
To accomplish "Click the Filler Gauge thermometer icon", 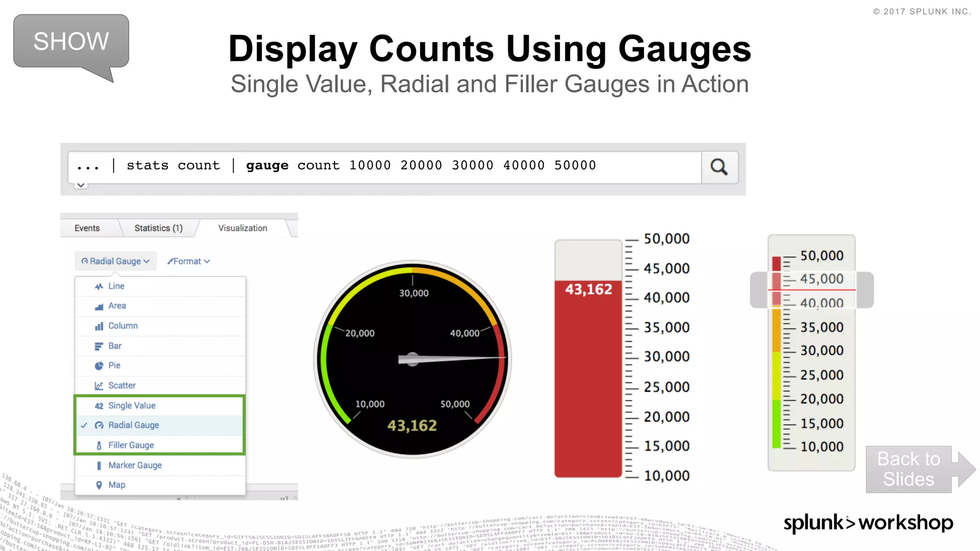I will (x=99, y=446).
